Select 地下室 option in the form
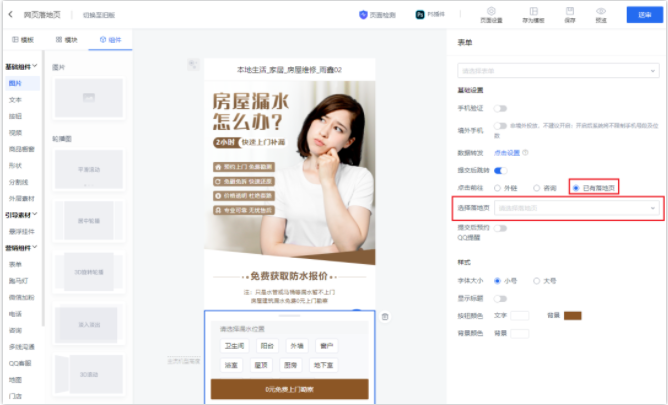668x405 pixels. pyautogui.click(x=323, y=365)
